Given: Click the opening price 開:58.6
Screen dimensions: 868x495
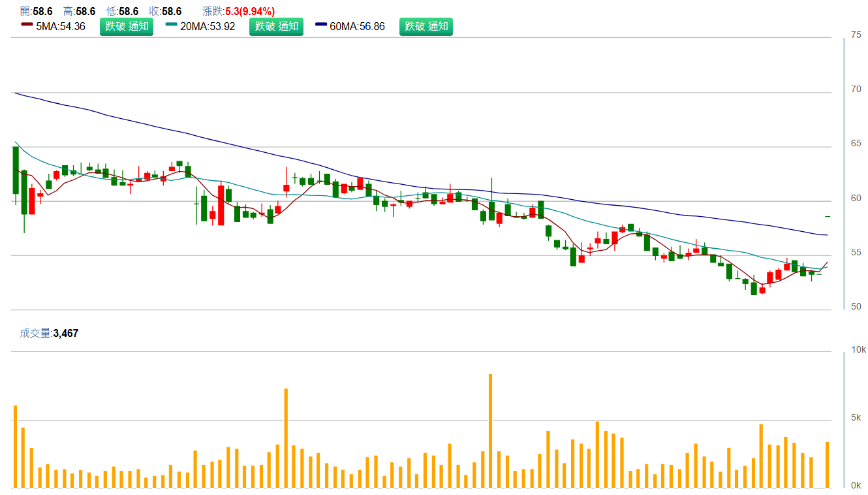Looking at the screenshot, I should tap(37, 11).
